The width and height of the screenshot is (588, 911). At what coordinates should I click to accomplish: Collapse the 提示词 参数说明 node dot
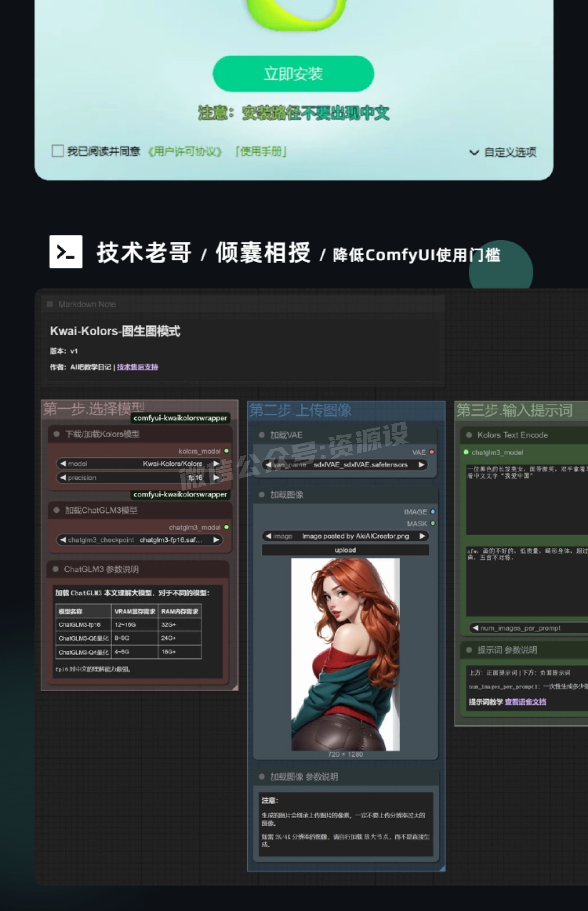pos(469,650)
